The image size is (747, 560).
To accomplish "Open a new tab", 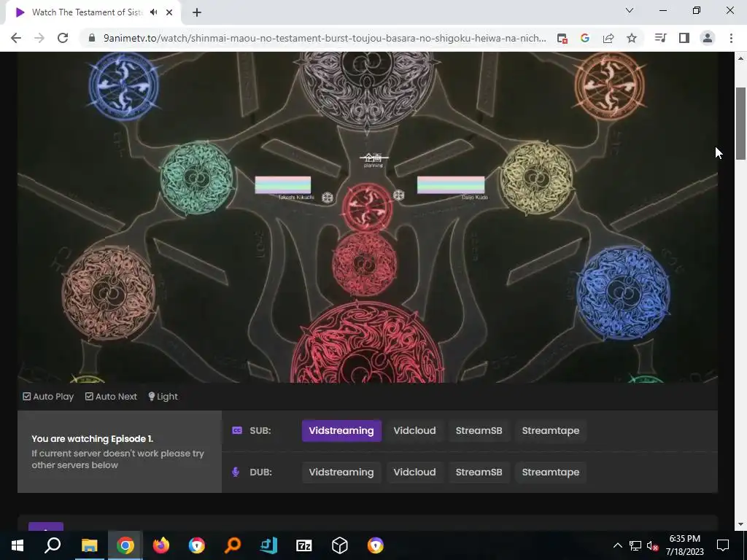I will 197,12.
